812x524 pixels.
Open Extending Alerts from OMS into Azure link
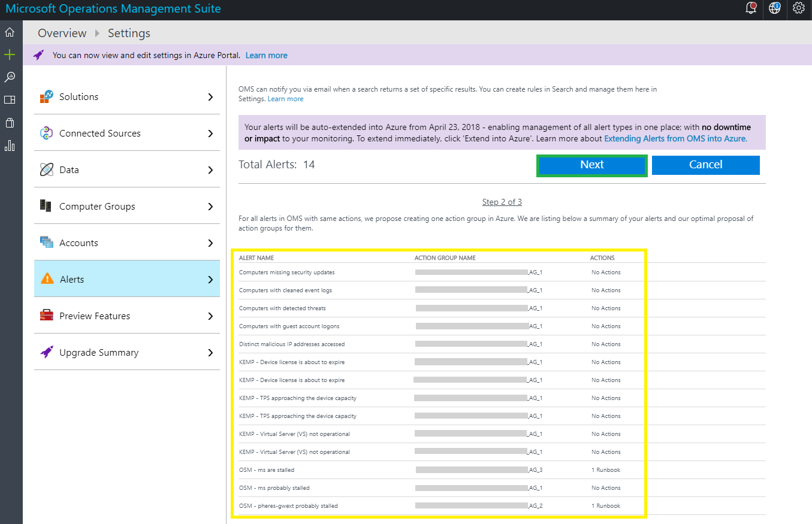point(675,138)
